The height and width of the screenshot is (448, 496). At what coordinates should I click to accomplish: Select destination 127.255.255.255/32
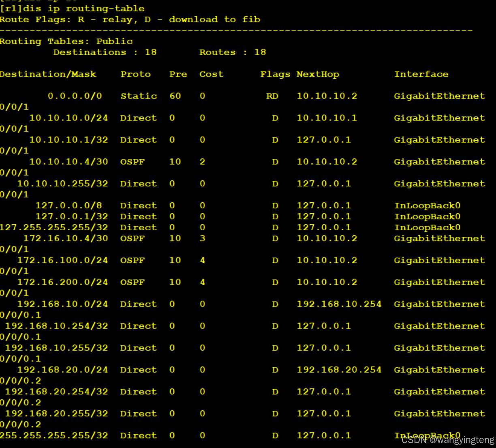coord(54,227)
